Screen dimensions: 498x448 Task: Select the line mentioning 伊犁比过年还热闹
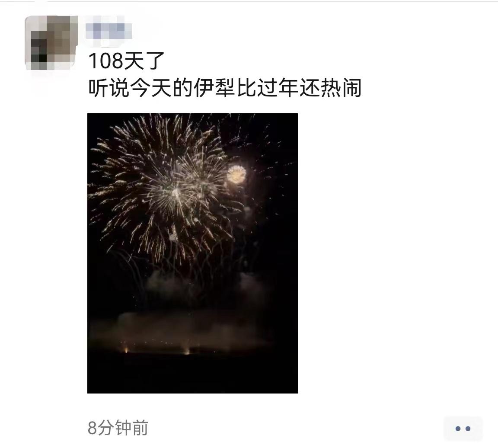click(225, 88)
